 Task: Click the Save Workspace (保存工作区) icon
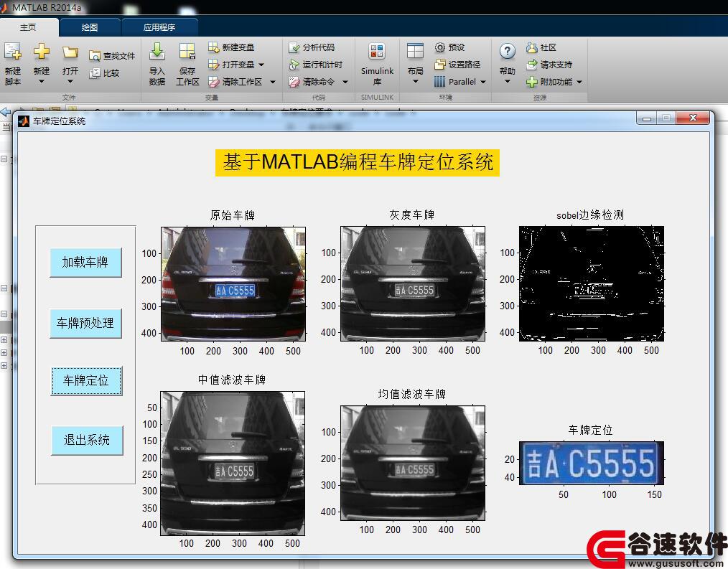click(x=187, y=51)
